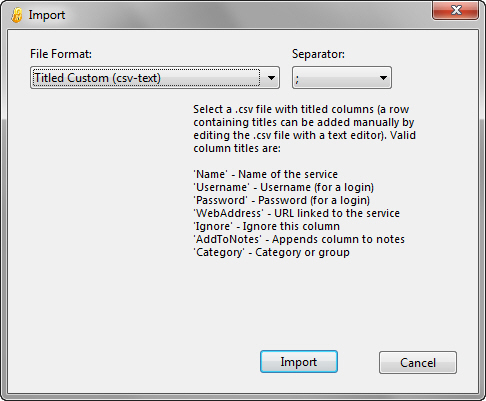Open the File Format combo box showing Titled Custom
The image size is (486, 401).
(x=155, y=78)
